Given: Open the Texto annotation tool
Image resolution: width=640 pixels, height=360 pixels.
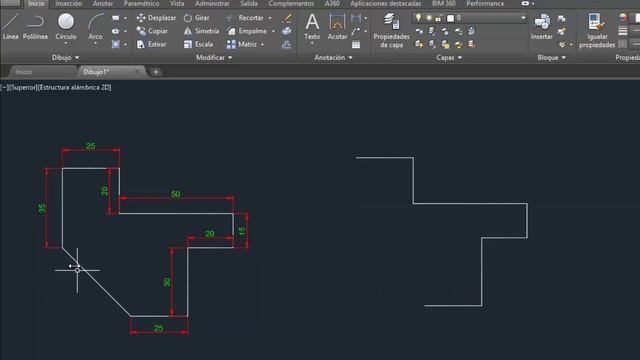Looking at the screenshot, I should pos(312,26).
